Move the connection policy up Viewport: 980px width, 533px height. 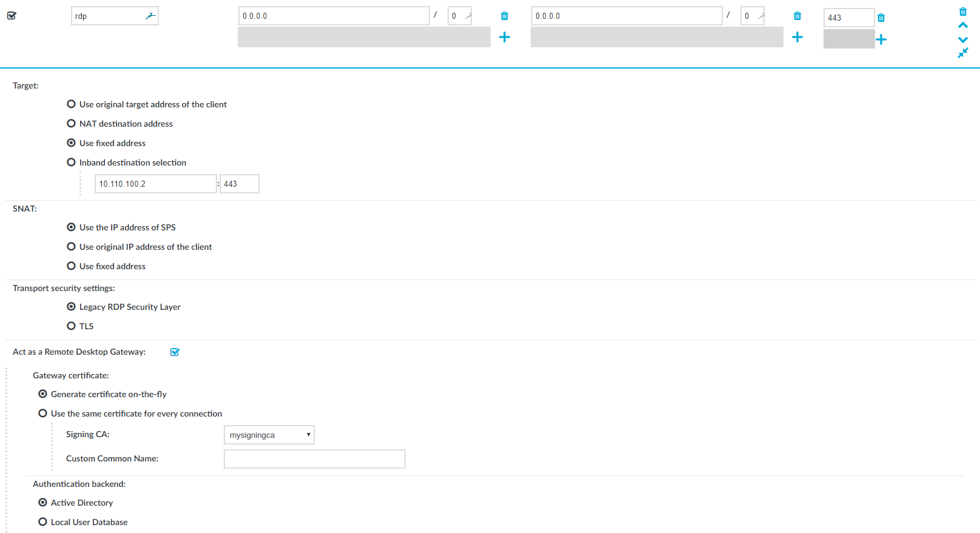pos(963,25)
